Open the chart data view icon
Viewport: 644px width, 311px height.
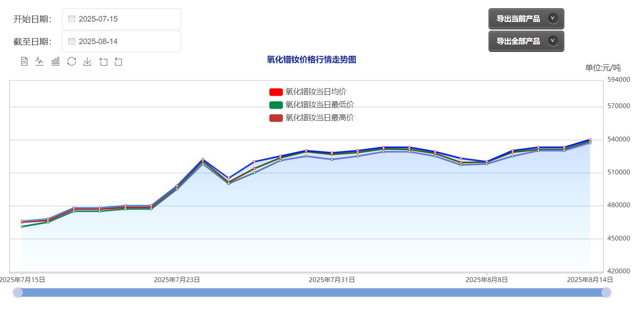tap(24, 61)
